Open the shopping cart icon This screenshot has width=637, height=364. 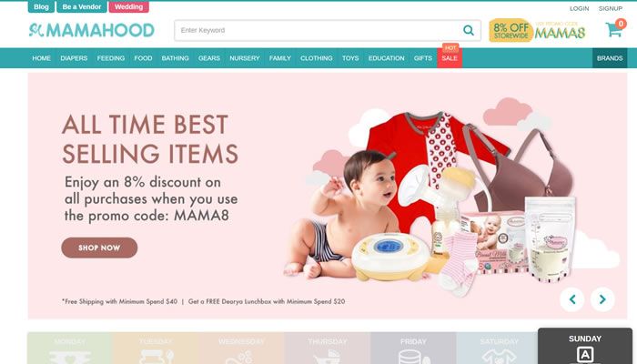pyautogui.click(x=614, y=29)
